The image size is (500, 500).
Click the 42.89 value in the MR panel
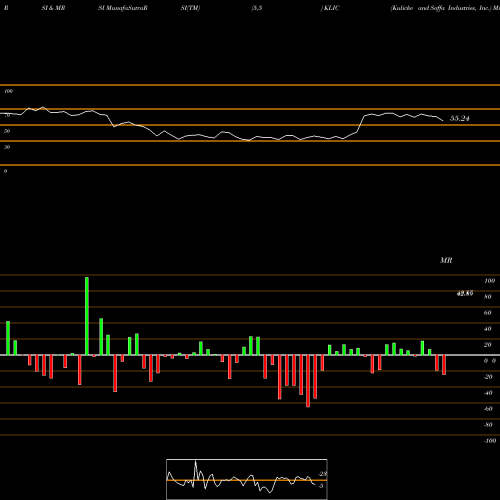coord(465,294)
